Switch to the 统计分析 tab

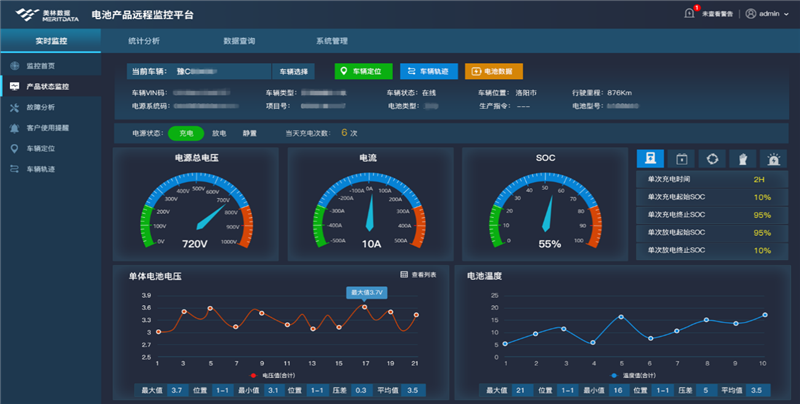pyautogui.click(x=144, y=41)
